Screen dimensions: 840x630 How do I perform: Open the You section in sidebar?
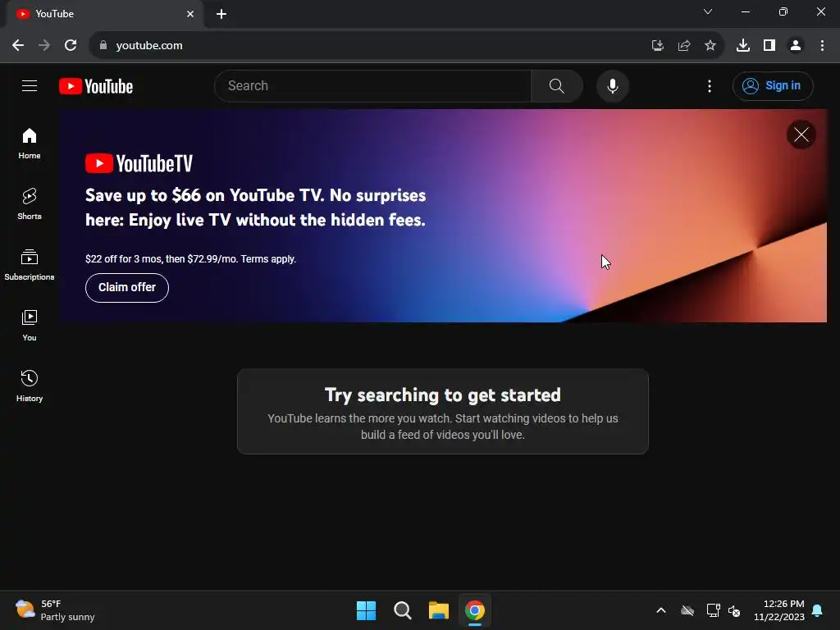[x=30, y=325]
